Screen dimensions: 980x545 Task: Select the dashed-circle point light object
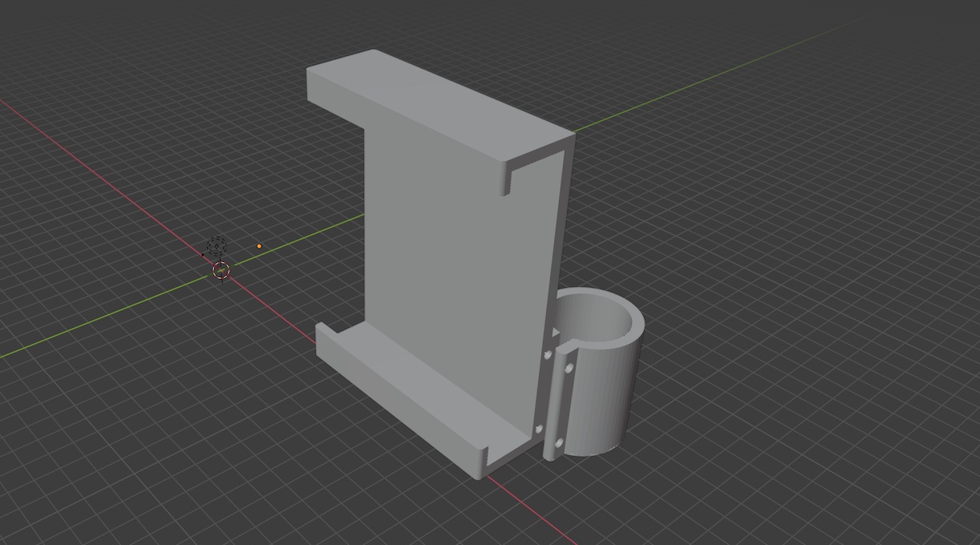(217, 246)
